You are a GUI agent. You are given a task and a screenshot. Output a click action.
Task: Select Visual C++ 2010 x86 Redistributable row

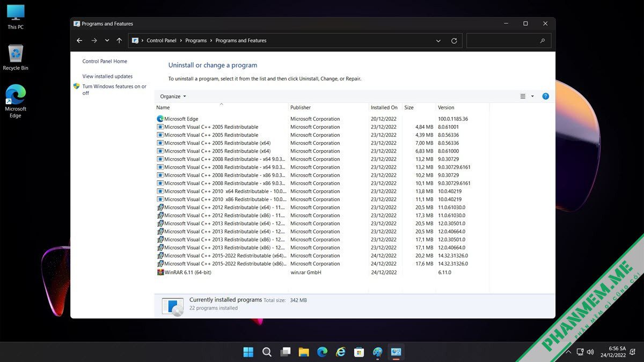(x=323, y=200)
